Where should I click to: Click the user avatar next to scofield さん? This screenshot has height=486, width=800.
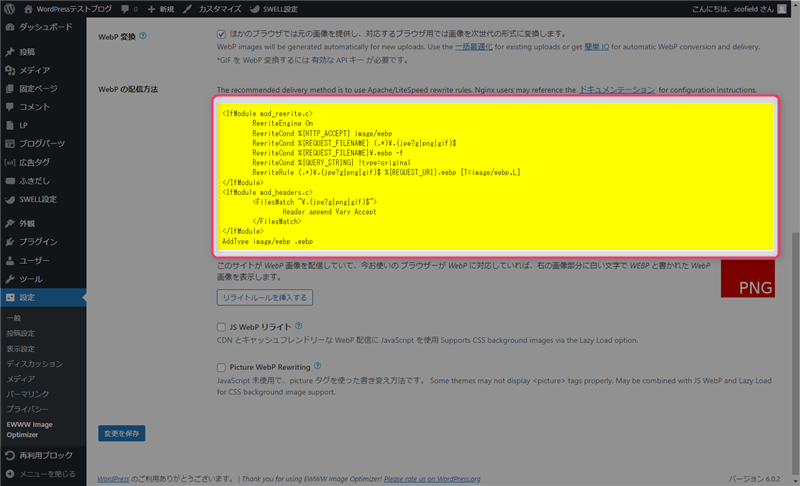tap(782, 9)
